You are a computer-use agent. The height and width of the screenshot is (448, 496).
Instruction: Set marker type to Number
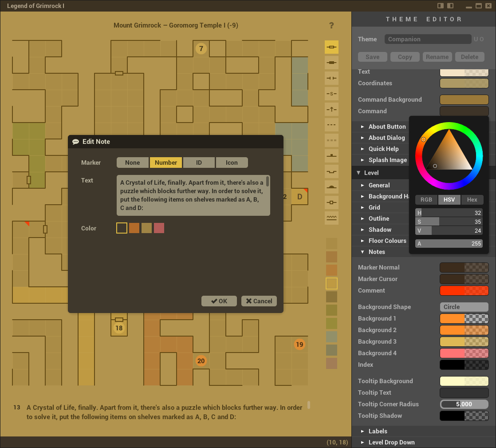click(x=166, y=163)
